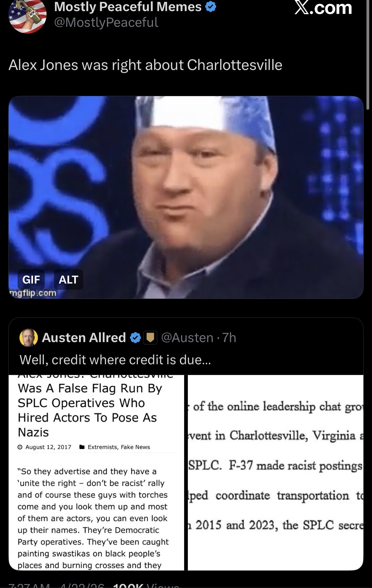Show the ALT text description
The width and height of the screenshot is (372, 588).
[x=68, y=280]
